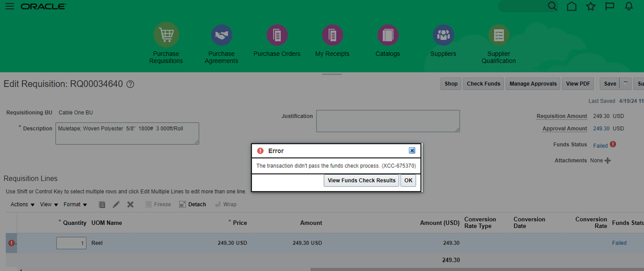Image resolution: width=644 pixels, height=271 pixels.
Task: Click the Wrap toolbar button
Action: pyautogui.click(x=226, y=204)
